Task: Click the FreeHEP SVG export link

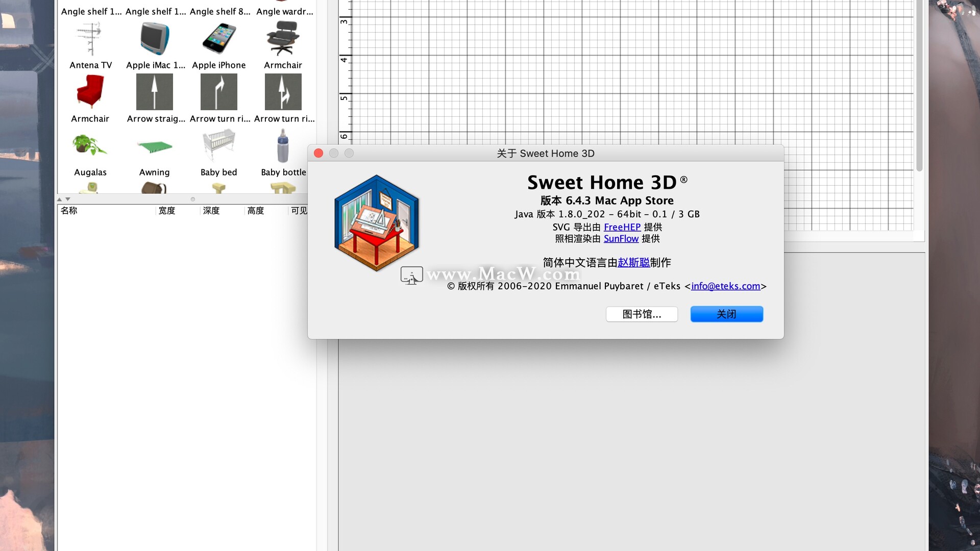Action: click(621, 227)
